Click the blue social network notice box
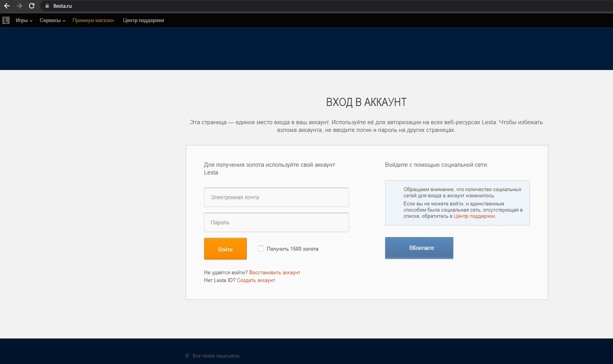 [x=457, y=203]
